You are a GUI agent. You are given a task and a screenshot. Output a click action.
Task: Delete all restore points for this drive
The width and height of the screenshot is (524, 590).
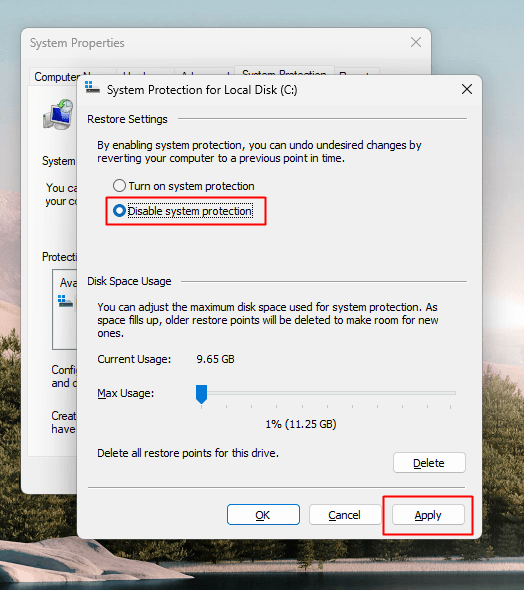(429, 462)
